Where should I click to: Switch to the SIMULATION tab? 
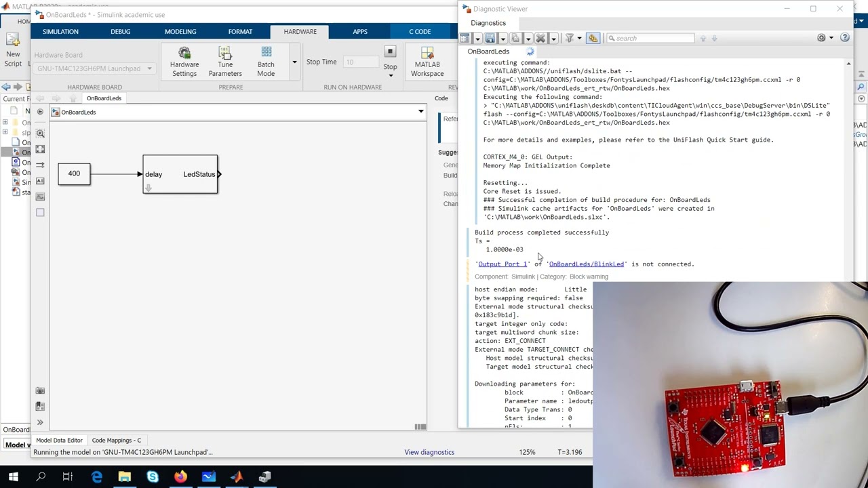click(60, 32)
